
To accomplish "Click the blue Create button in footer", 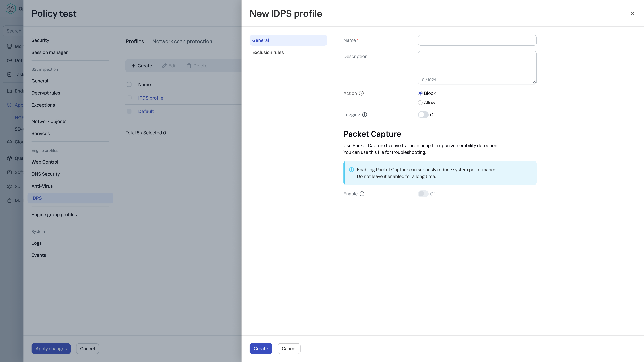I will pyautogui.click(x=261, y=348).
